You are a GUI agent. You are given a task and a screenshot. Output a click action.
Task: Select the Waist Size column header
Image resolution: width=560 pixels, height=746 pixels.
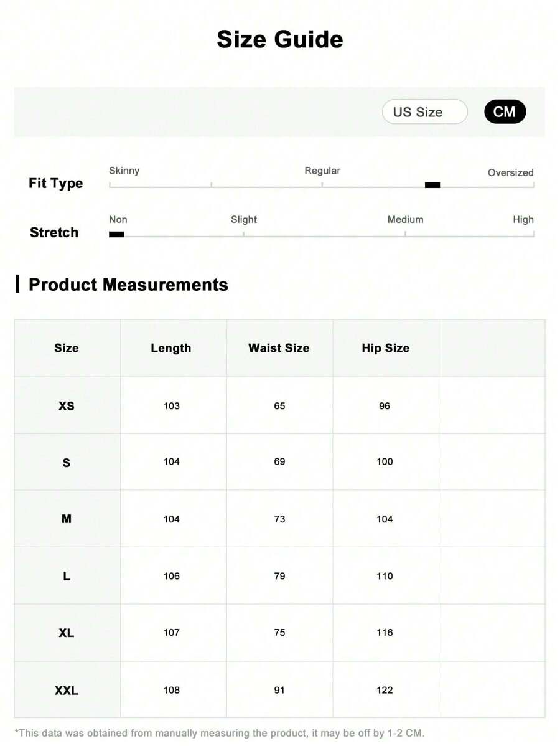279,348
